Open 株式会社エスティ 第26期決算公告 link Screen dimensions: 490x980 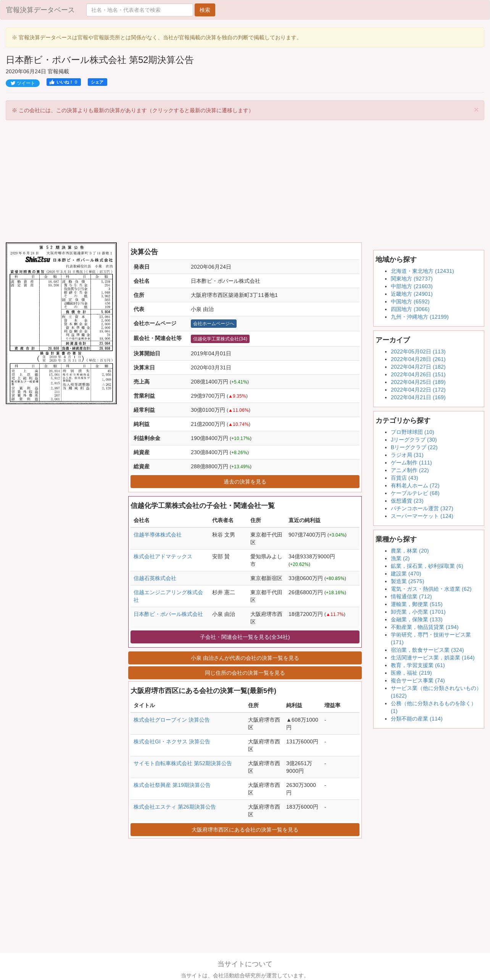point(175,807)
